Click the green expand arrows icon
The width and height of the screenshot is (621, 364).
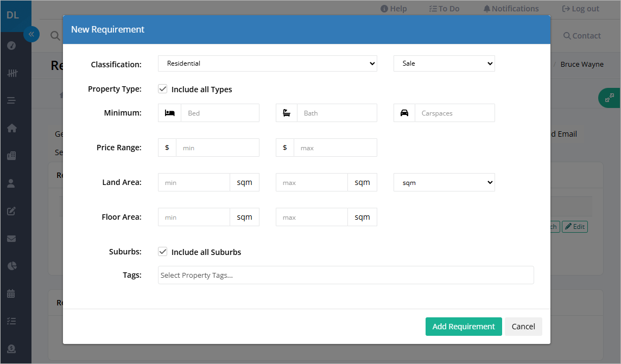click(x=609, y=98)
